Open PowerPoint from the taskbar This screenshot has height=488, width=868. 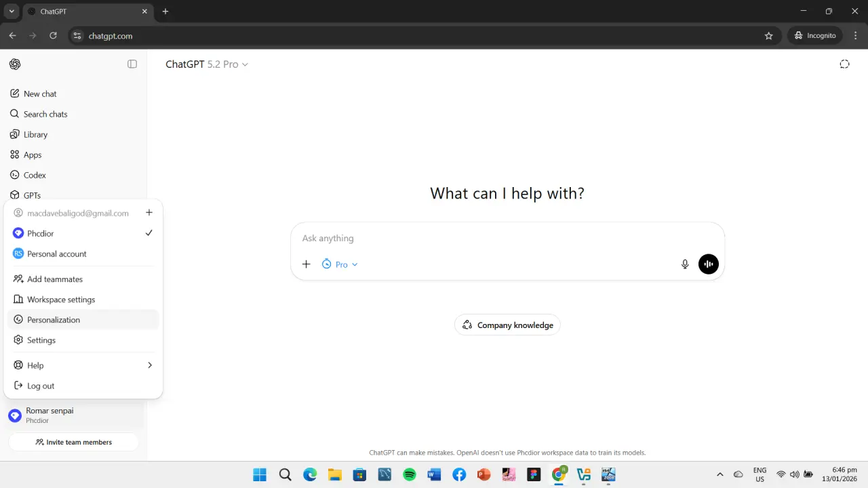(484, 474)
